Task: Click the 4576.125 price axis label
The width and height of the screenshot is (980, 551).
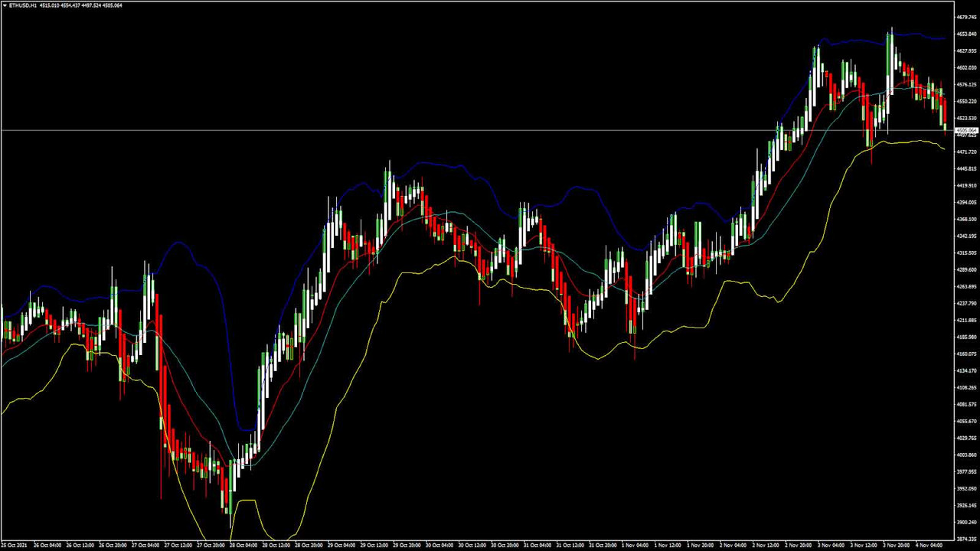Action: 966,84
